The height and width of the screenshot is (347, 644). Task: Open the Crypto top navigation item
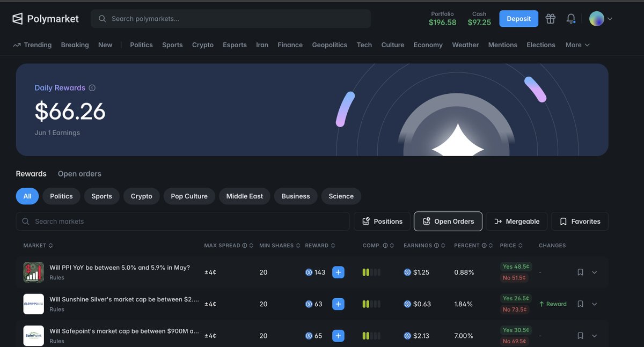(x=203, y=45)
